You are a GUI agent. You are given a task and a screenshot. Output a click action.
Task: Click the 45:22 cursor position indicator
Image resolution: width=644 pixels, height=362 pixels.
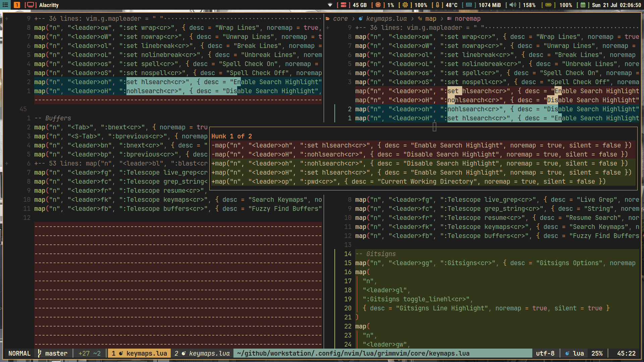point(626,353)
